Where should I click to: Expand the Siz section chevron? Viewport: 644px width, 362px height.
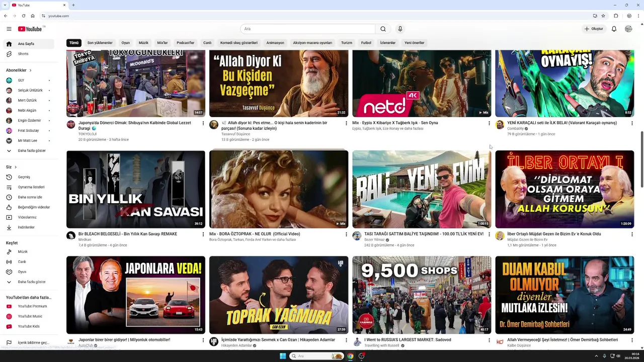tap(16, 167)
